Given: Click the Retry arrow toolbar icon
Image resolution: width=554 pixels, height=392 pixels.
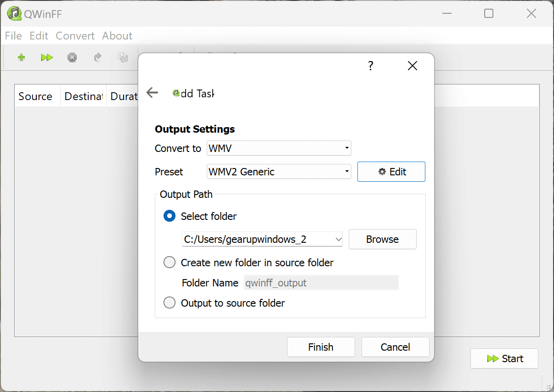Looking at the screenshot, I should click(97, 57).
